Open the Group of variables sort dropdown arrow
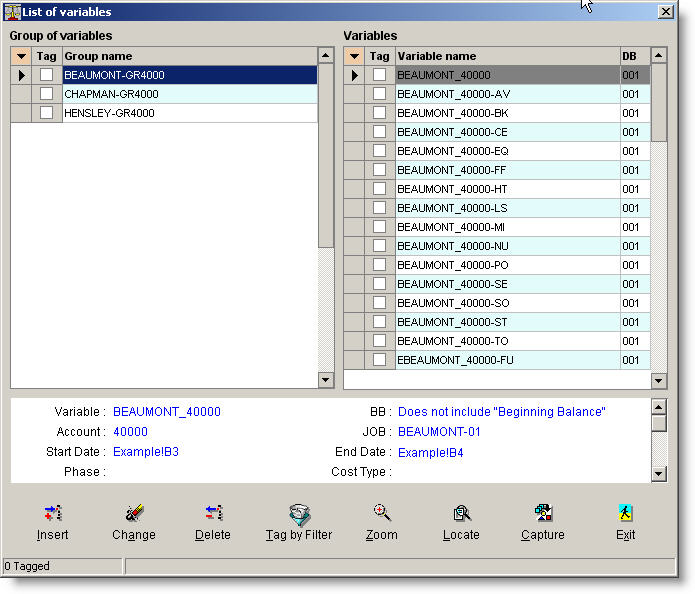Viewport: 695px width, 594px height. coord(21,56)
